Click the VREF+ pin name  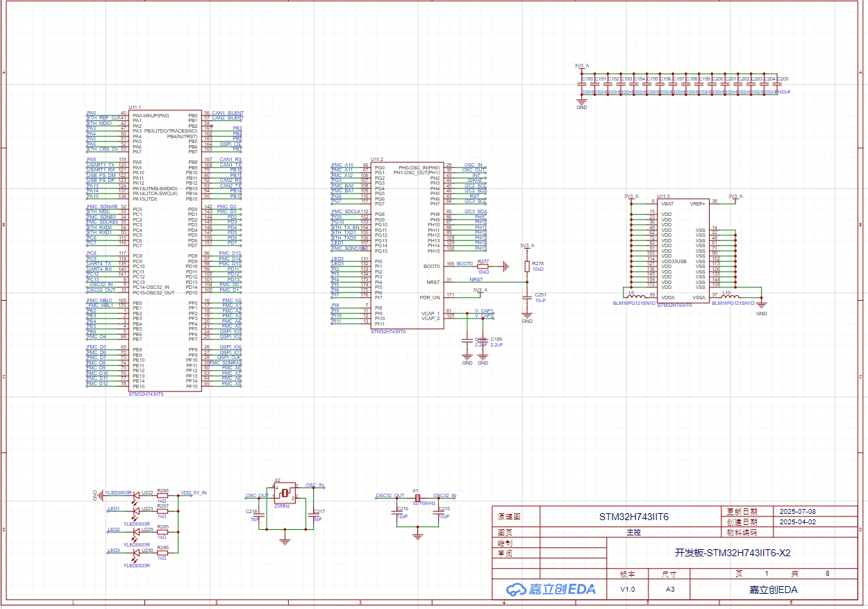[x=698, y=203]
